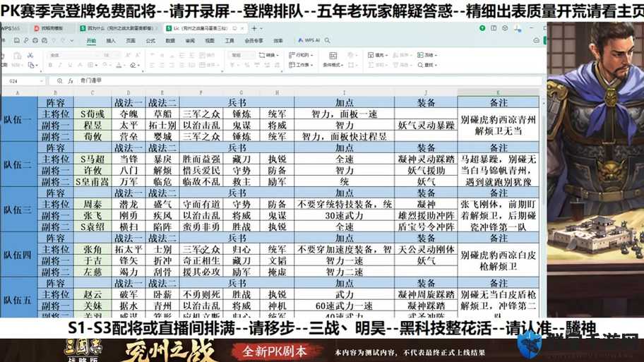Image resolution: width=644 pixels, height=362 pixels.
Task: Open the copy options dropdown arrow
Action: 37,65
